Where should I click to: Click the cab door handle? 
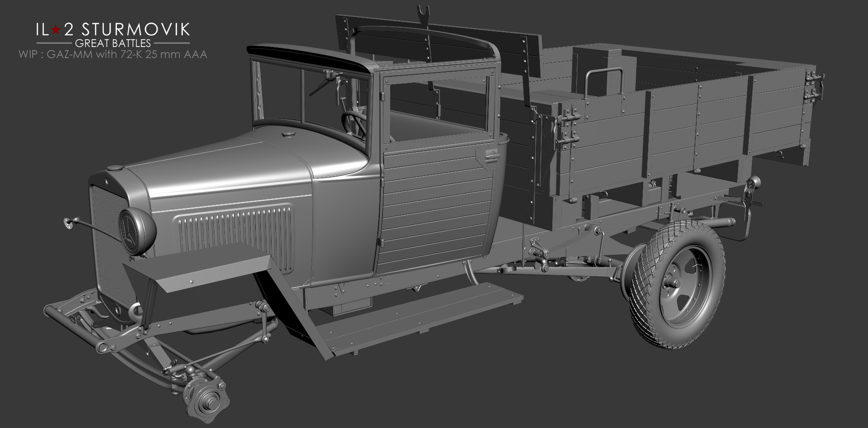(489, 154)
